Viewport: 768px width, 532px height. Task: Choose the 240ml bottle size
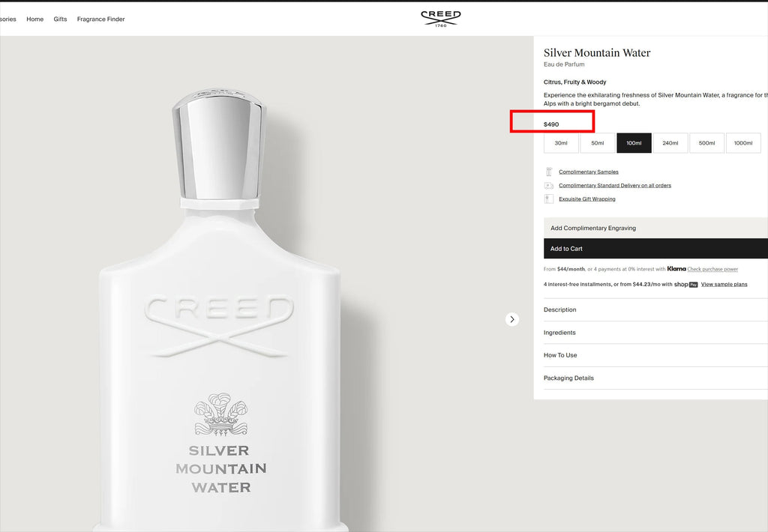[670, 143]
